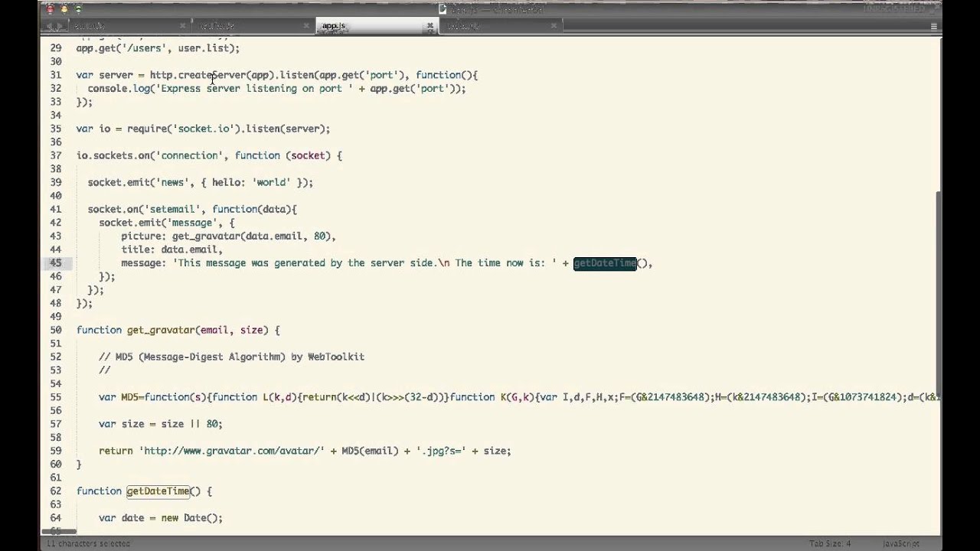980x551 pixels.
Task: Click the highlighted getDateTime call on line 45
Action: pyautogui.click(x=605, y=262)
